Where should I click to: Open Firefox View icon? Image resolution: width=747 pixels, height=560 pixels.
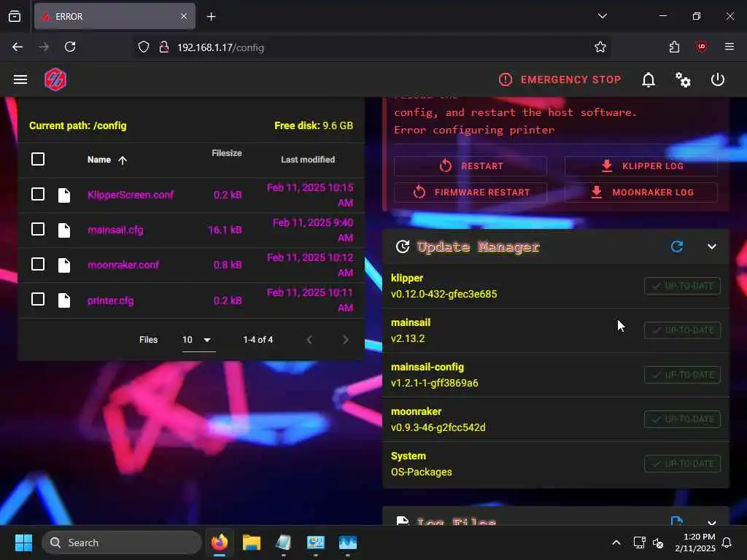(x=15, y=17)
